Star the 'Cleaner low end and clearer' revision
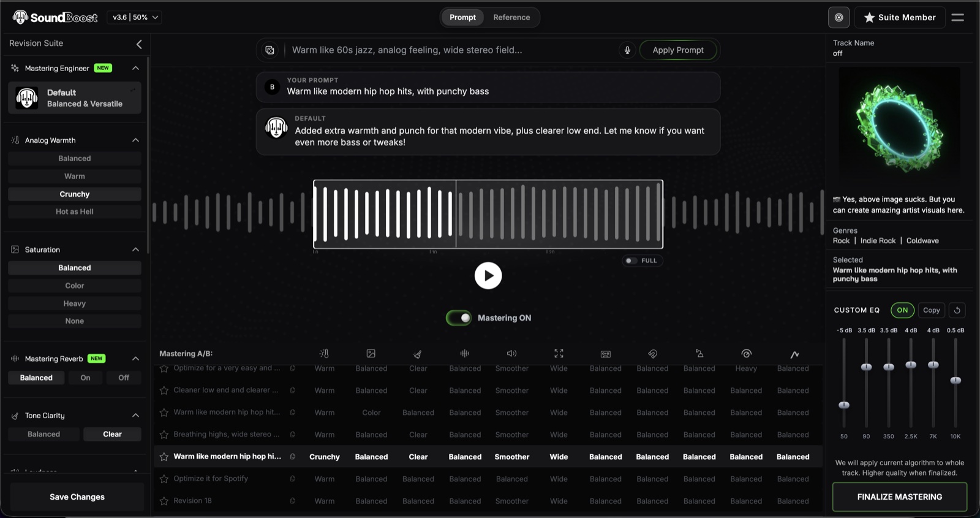 click(164, 390)
